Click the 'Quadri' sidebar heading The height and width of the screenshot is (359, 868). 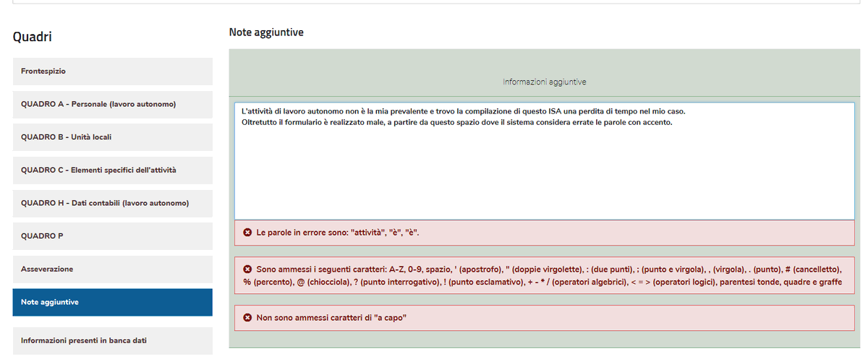point(33,37)
